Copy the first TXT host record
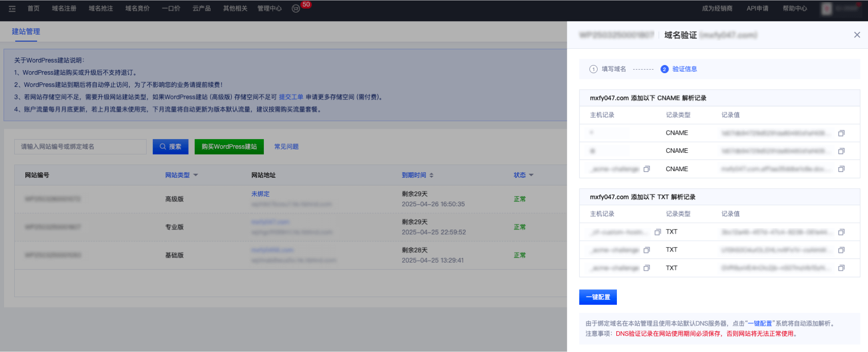Viewport: 868px width, 352px height. point(657,232)
